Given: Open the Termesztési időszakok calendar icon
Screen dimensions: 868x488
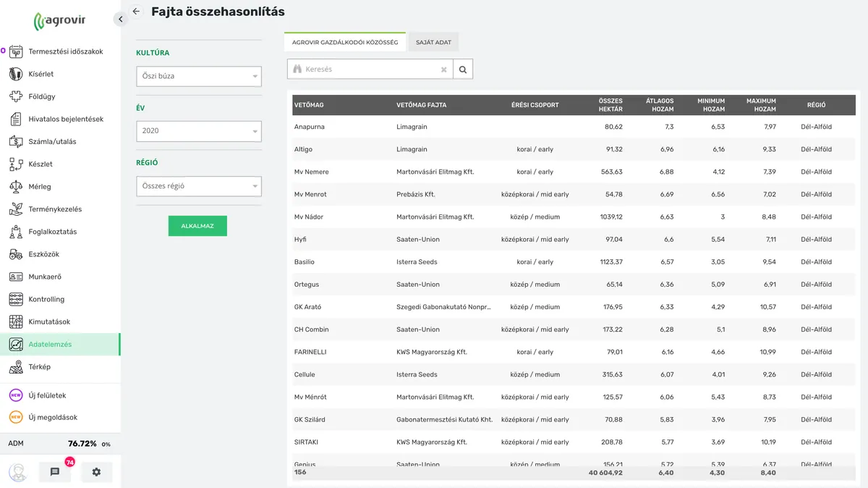Looking at the screenshot, I should point(16,51).
